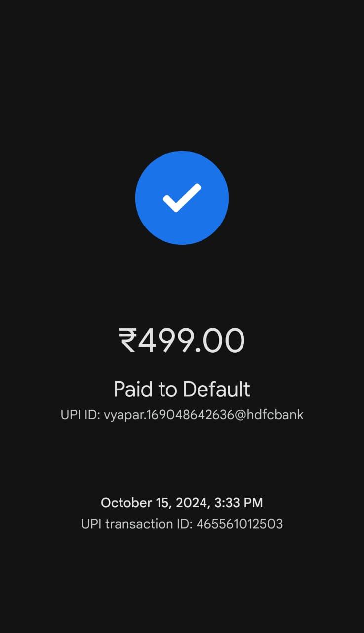
Task: Click the year 2024 in the date
Action: (193, 503)
